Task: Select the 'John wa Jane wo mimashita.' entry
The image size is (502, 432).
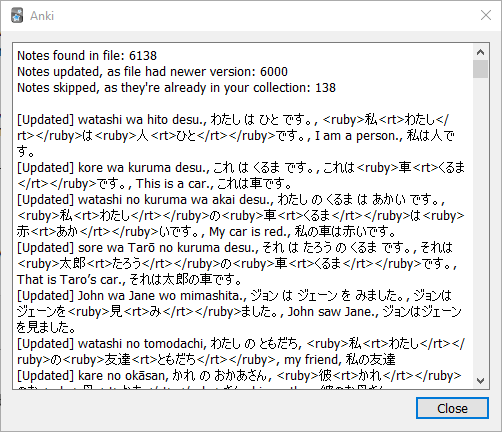Action: [x=239, y=311]
